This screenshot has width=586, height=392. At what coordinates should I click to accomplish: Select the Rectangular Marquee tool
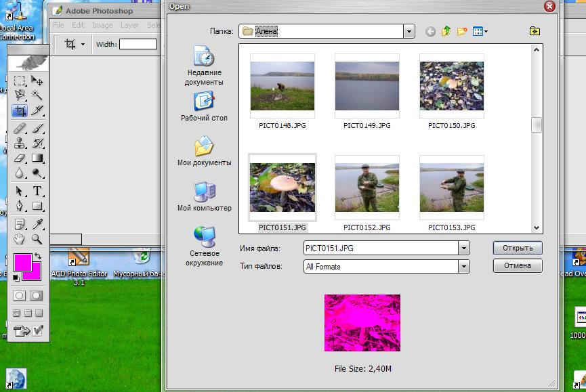(x=20, y=81)
